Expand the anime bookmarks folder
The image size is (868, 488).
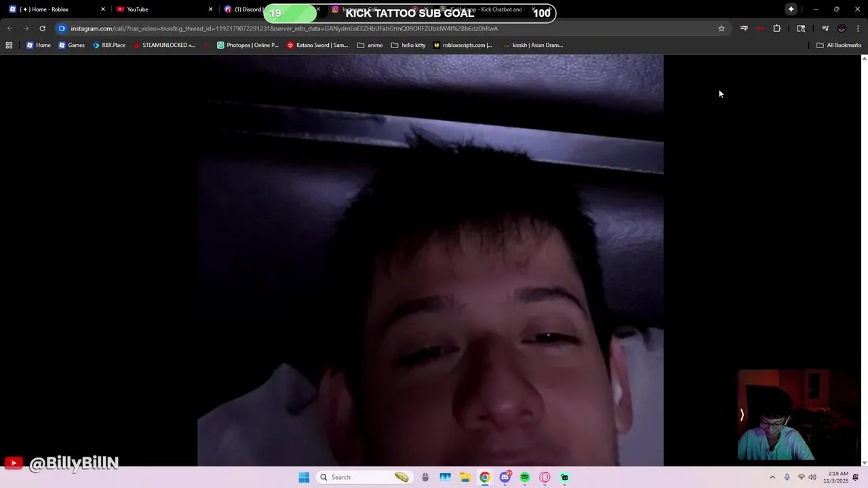tap(370, 45)
